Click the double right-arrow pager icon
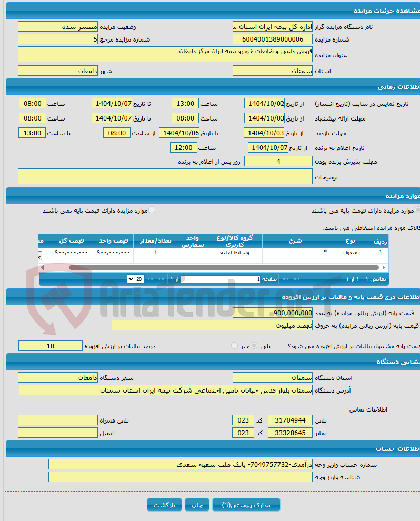The image size is (420, 521). [286, 279]
